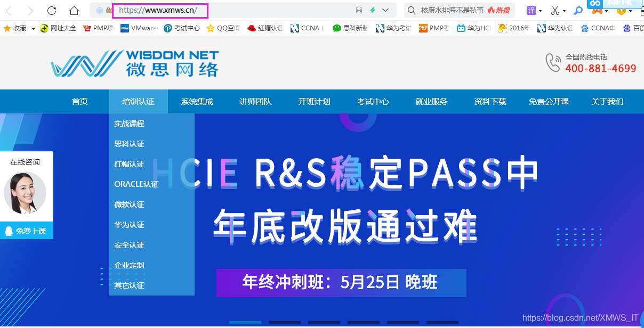Open the 华为HCI bookmark
The width and height of the screenshot is (644, 328).
(474, 28)
